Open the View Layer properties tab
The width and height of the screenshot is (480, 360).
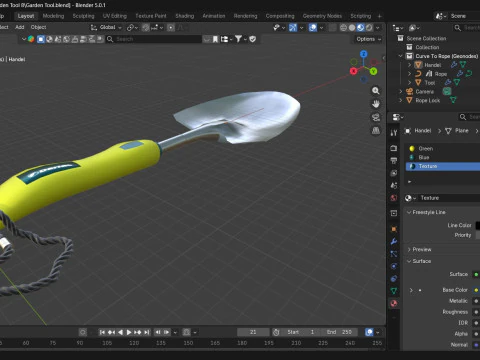pos(394,173)
